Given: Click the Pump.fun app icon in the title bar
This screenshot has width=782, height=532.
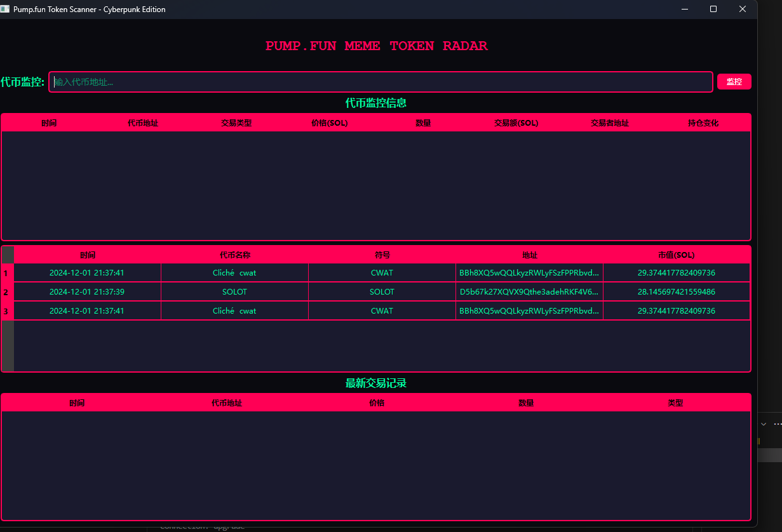Looking at the screenshot, I should [7, 9].
